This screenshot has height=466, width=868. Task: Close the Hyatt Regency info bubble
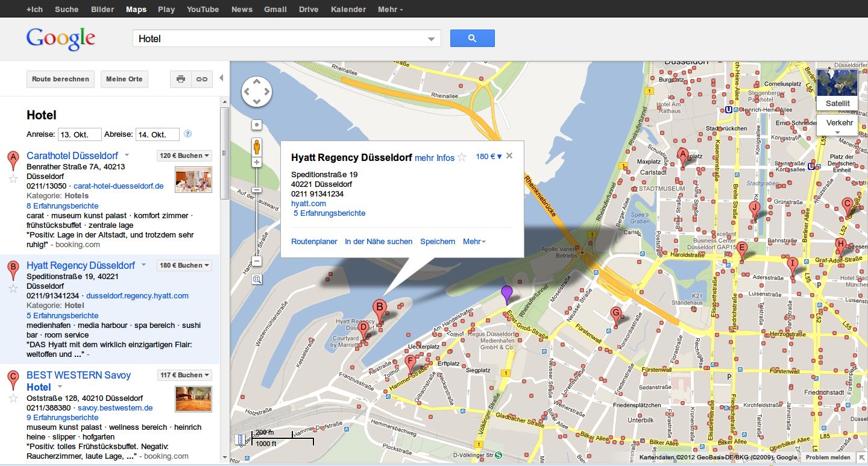509,156
